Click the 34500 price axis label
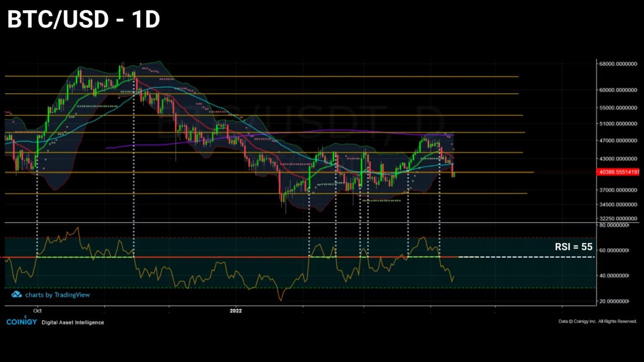Image resolution: width=644 pixels, height=362 pixels. [x=618, y=205]
